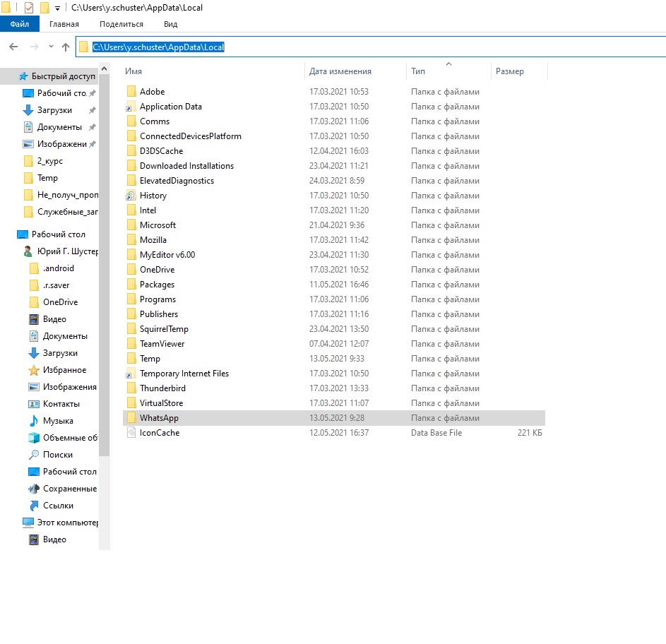The image size is (666, 644).
Task: Click the navigation pane scroll up arrow
Action: [104, 68]
